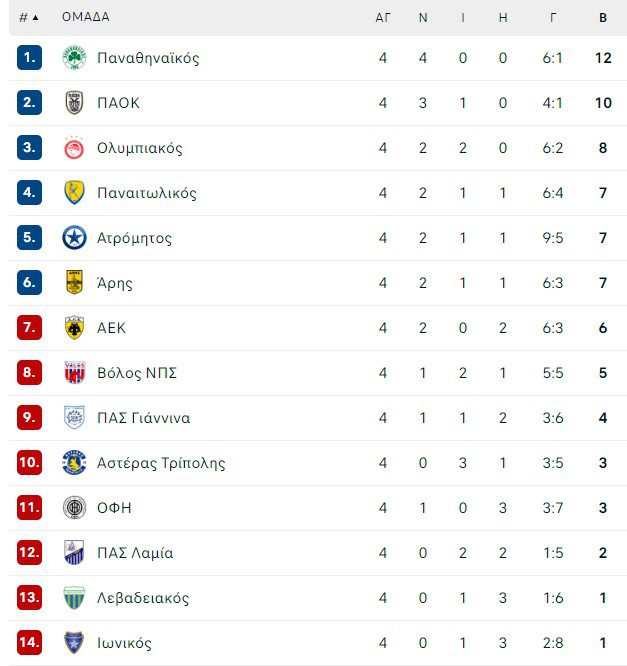Click the blue position badge number 1
Viewport: 627px width, 666px height.
29,58
